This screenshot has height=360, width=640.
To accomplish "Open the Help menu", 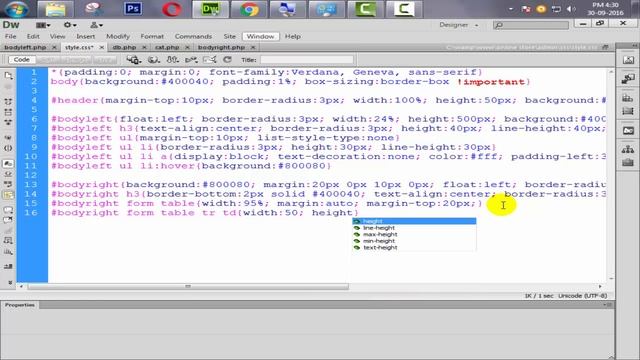I will tap(293, 36).
